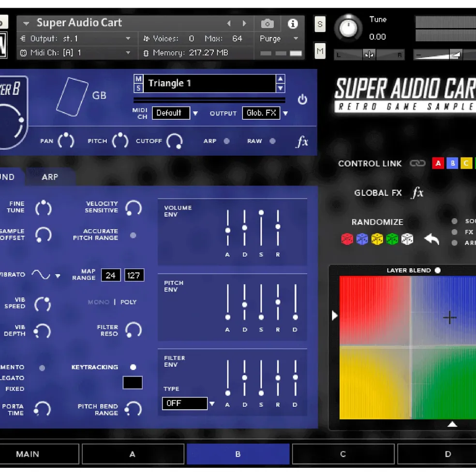
Task: Click Control Link C button
Action: click(x=467, y=163)
